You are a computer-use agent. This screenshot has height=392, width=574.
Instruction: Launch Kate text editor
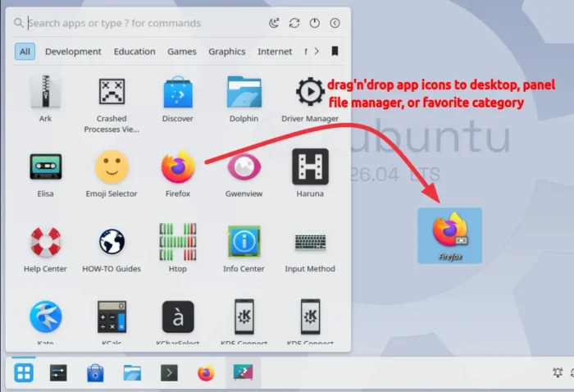[45, 321]
